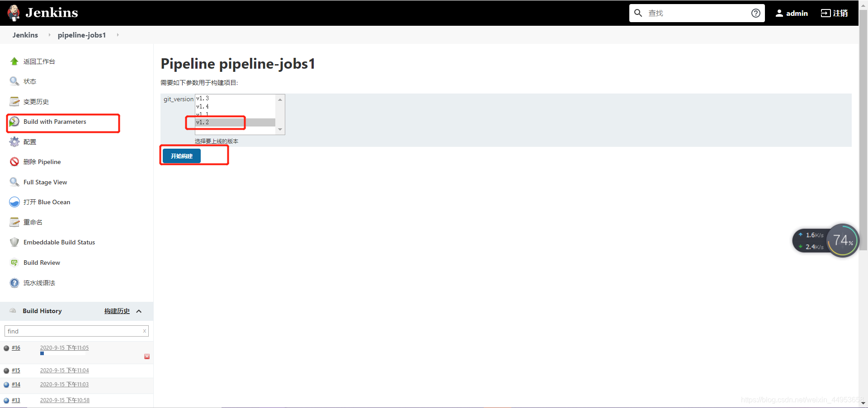Viewport: 868px width, 408px height.
Task: Cancel running build #16 via red icon
Action: pyautogui.click(x=147, y=356)
